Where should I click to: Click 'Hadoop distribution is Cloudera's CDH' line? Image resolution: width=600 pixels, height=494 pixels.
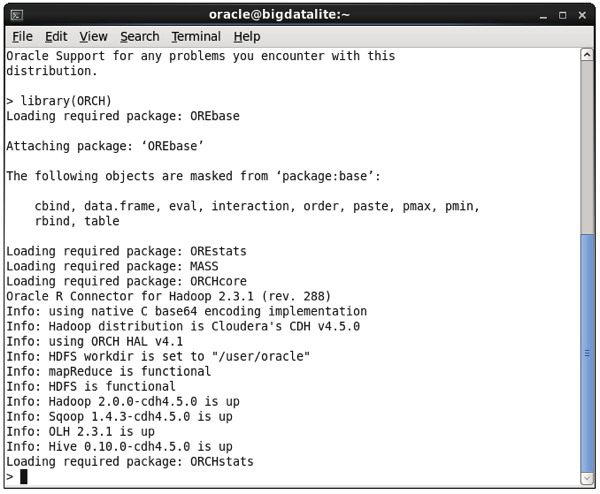tap(183, 326)
